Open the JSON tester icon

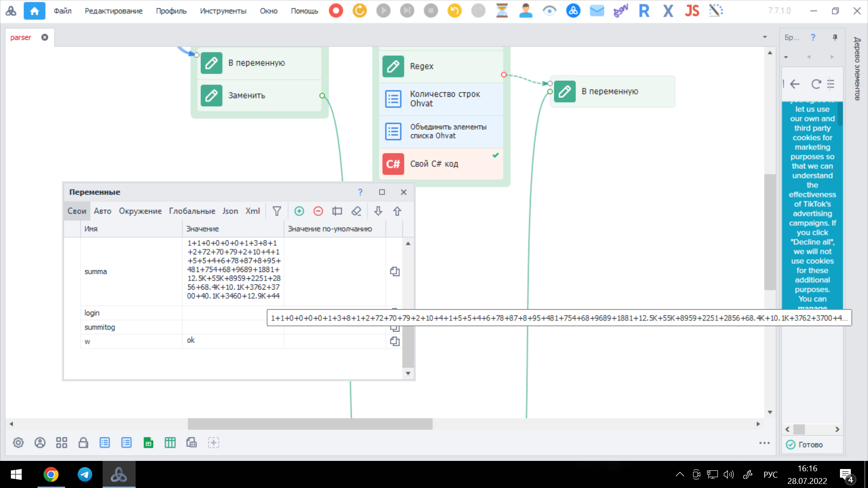click(621, 10)
